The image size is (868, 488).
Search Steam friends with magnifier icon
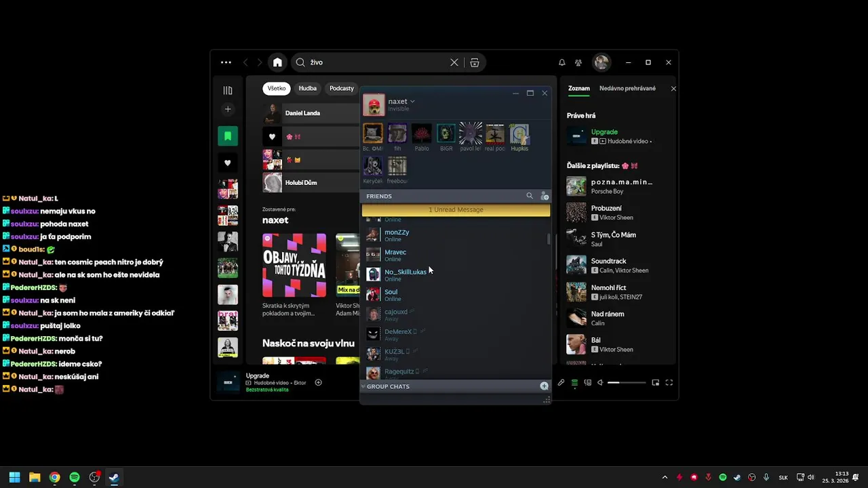click(x=530, y=196)
